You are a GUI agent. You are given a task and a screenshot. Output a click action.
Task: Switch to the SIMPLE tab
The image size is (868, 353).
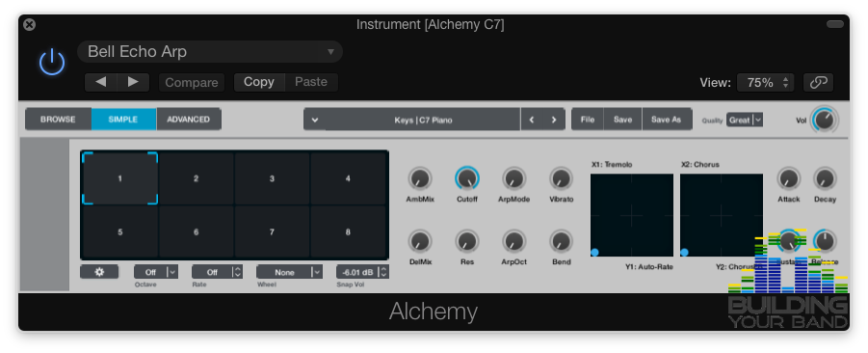point(123,120)
